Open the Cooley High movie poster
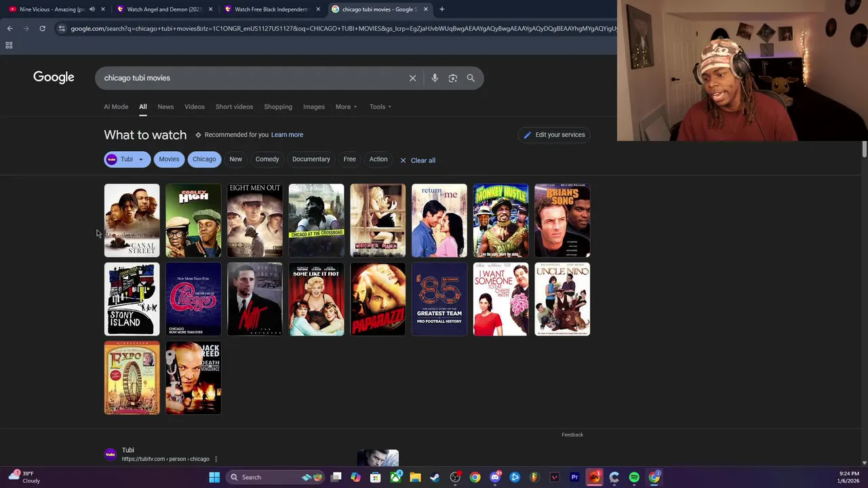Viewport: 868px width, 488px height. tap(193, 220)
